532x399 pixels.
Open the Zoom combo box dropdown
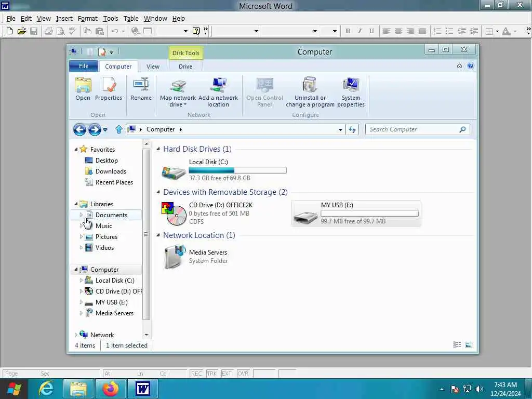[185, 31]
